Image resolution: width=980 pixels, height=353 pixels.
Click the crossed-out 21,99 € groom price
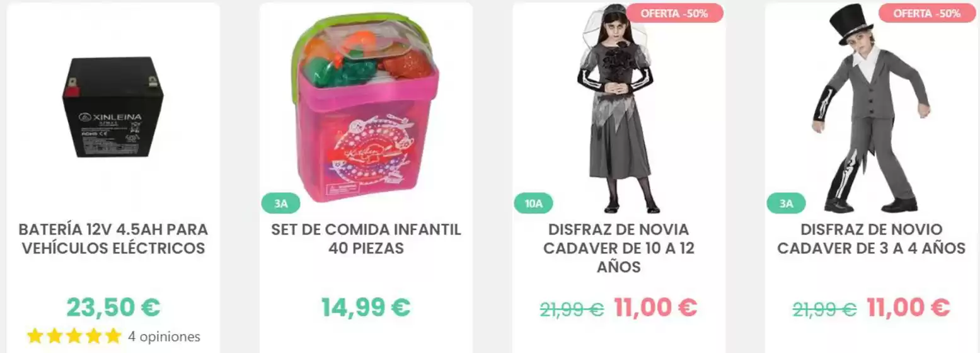click(x=824, y=310)
